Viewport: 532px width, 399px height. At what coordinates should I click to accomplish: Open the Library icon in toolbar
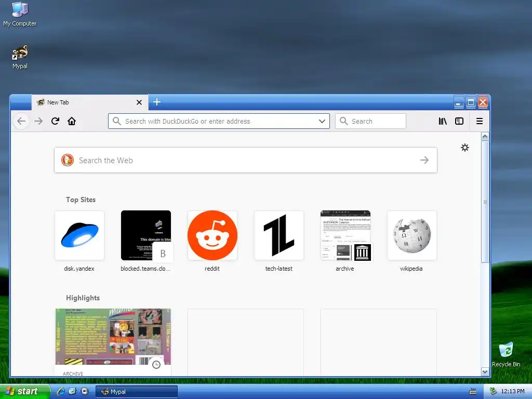click(x=443, y=121)
